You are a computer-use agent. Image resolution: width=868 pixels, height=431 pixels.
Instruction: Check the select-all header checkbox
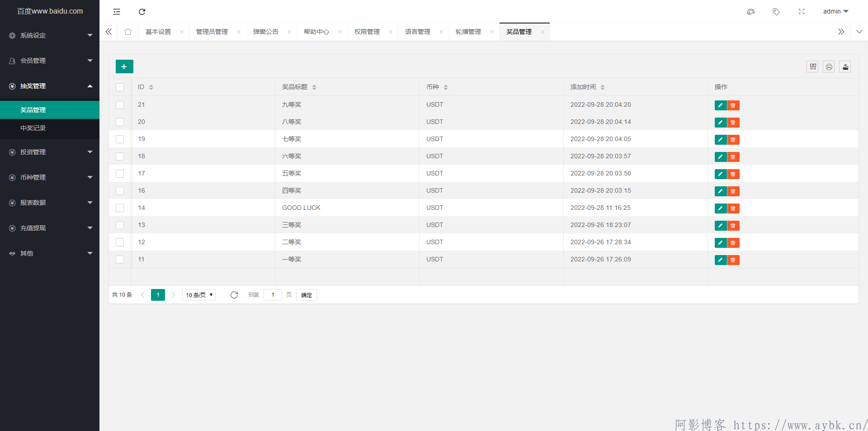pos(120,87)
